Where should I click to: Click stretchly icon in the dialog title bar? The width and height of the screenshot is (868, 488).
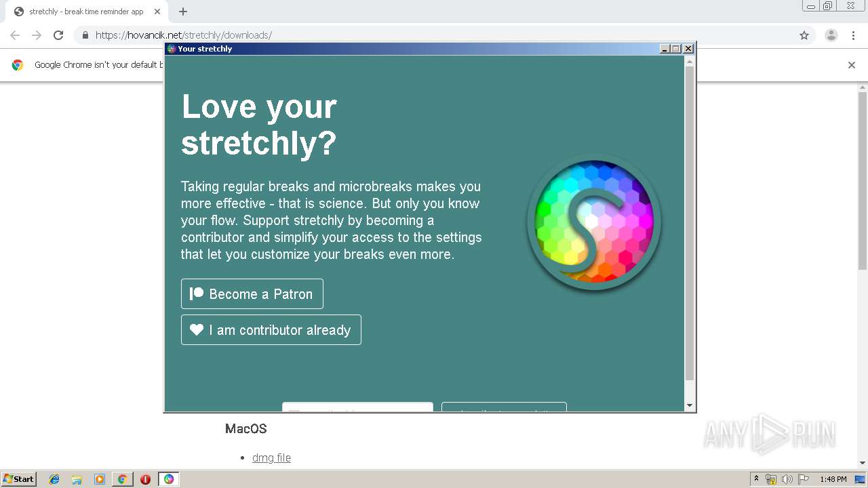coord(172,49)
